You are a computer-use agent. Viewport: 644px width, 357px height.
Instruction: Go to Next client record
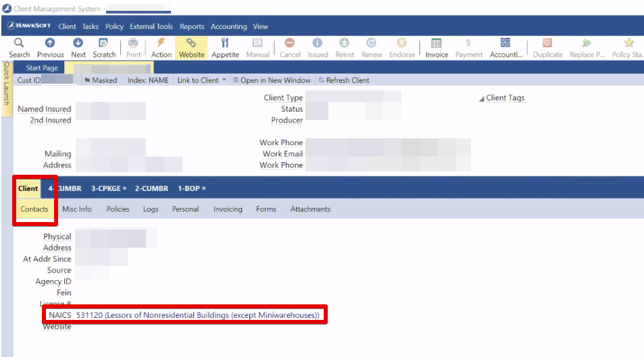78,43
